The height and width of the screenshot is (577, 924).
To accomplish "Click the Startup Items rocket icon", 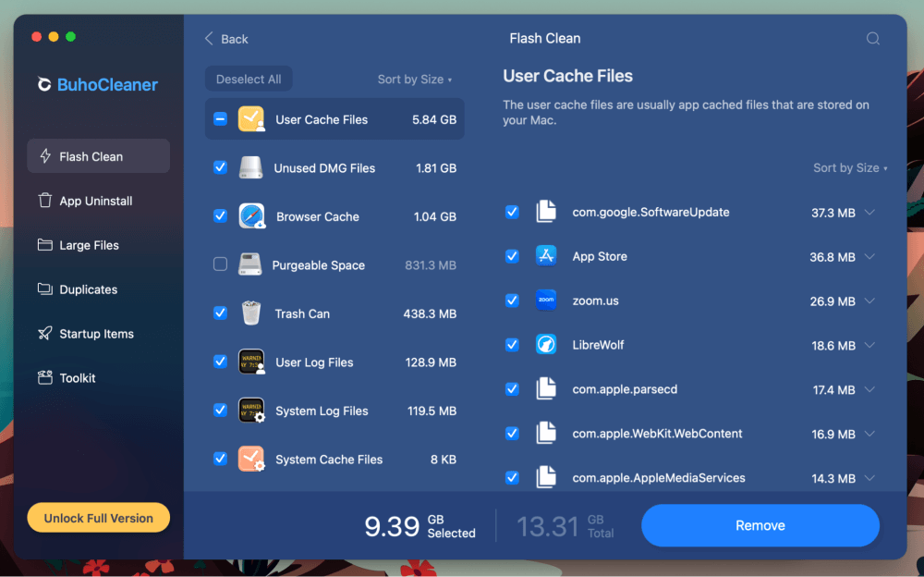I will [44, 333].
